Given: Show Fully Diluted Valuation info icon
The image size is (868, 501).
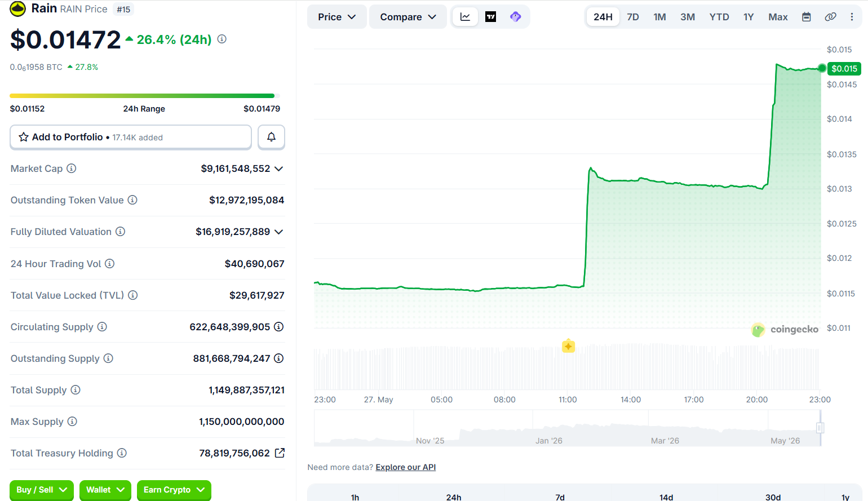Looking at the screenshot, I should [121, 232].
